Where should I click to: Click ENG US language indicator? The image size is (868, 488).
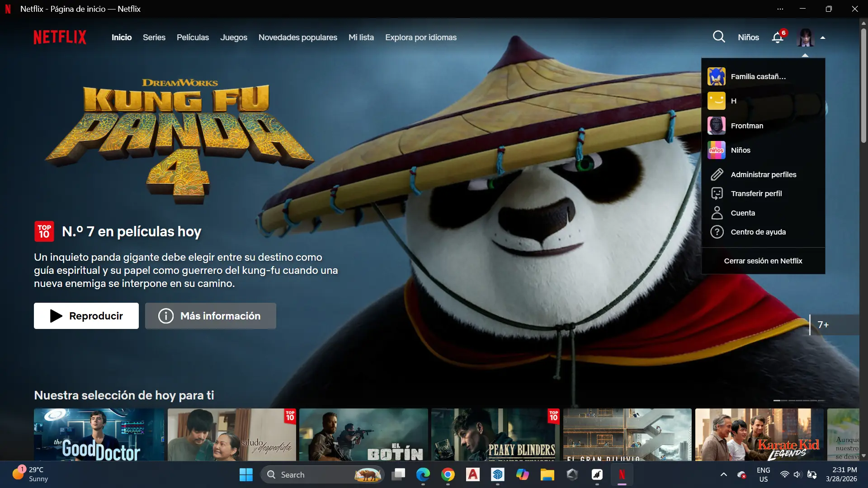pyautogui.click(x=764, y=474)
